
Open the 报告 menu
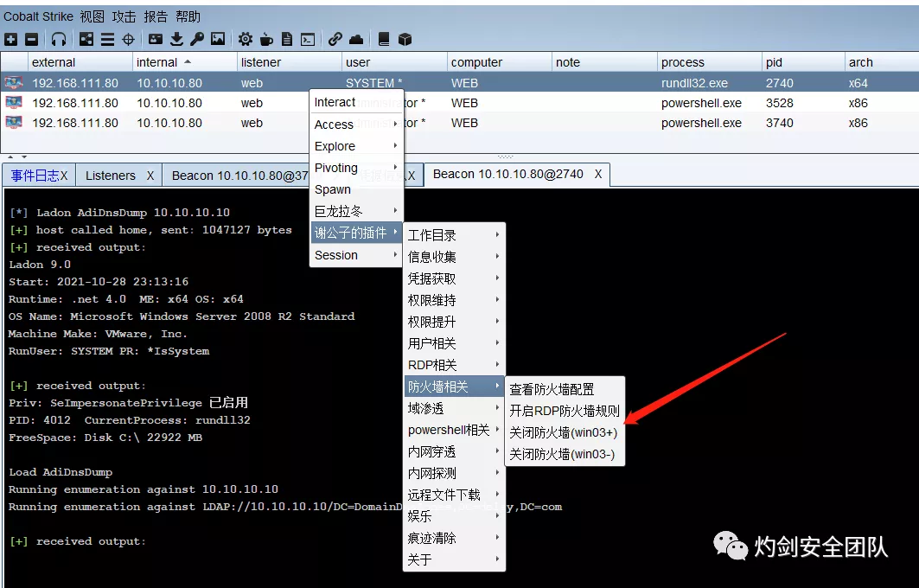pyautogui.click(x=156, y=16)
